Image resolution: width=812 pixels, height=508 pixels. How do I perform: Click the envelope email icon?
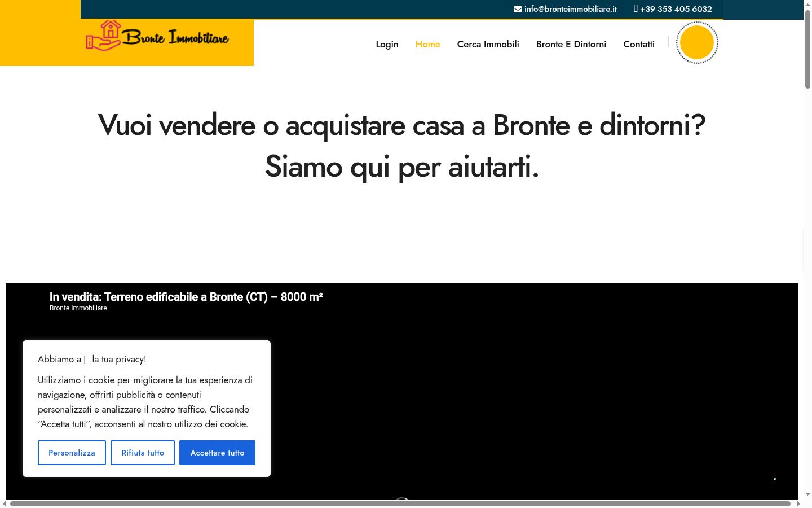coord(518,9)
